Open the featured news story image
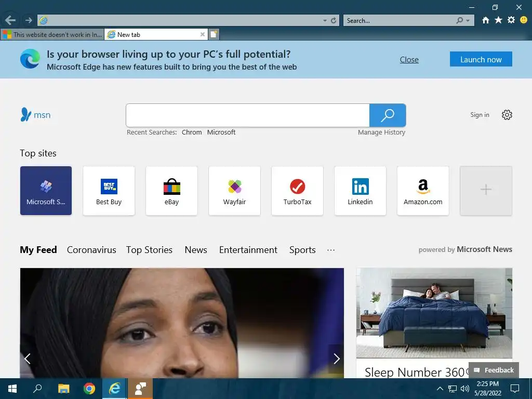The height and width of the screenshot is (399, 532). click(182, 323)
